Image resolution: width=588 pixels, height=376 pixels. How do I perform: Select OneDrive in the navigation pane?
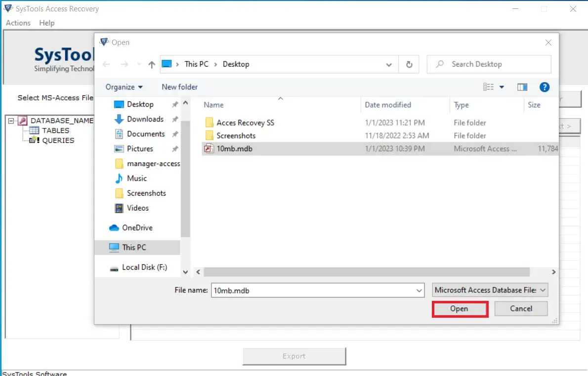click(x=137, y=228)
